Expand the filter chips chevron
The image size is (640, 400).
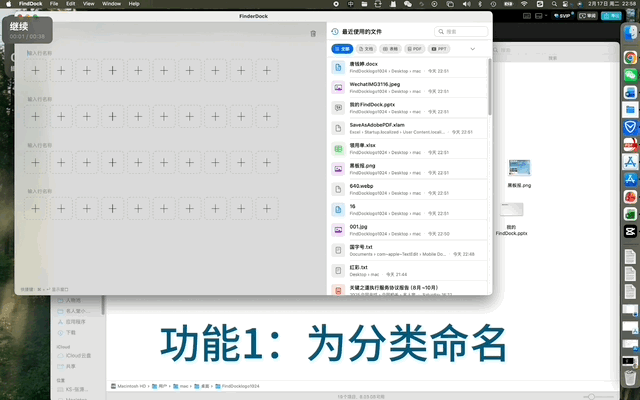(x=473, y=49)
